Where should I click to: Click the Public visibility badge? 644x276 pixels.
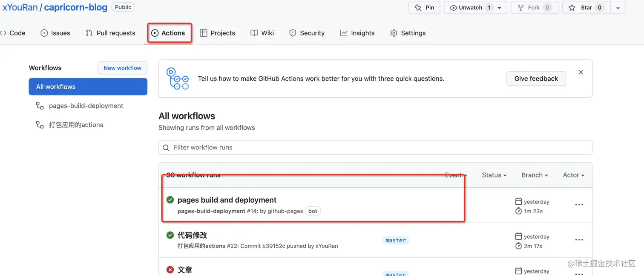click(123, 7)
